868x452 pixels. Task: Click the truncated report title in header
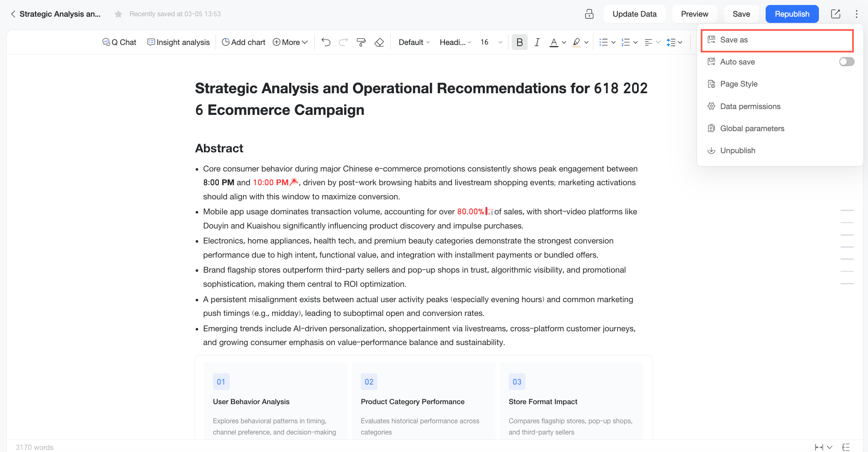(60, 14)
